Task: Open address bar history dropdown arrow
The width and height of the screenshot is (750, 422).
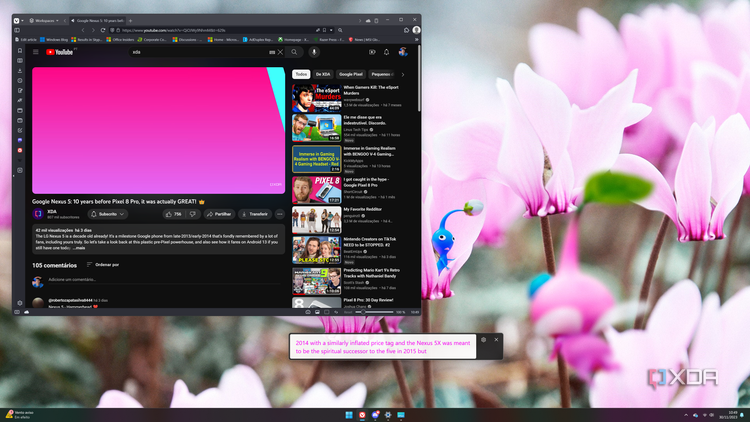Action: [x=331, y=30]
